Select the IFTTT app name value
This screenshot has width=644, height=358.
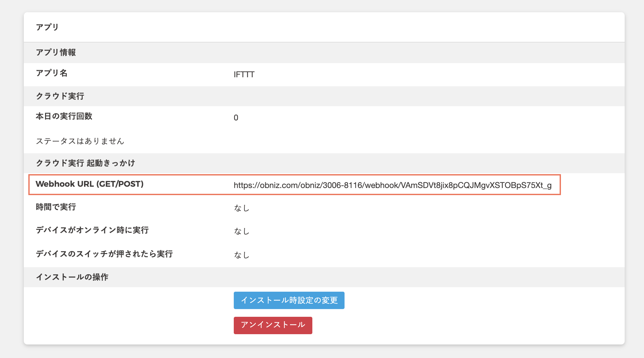(244, 74)
